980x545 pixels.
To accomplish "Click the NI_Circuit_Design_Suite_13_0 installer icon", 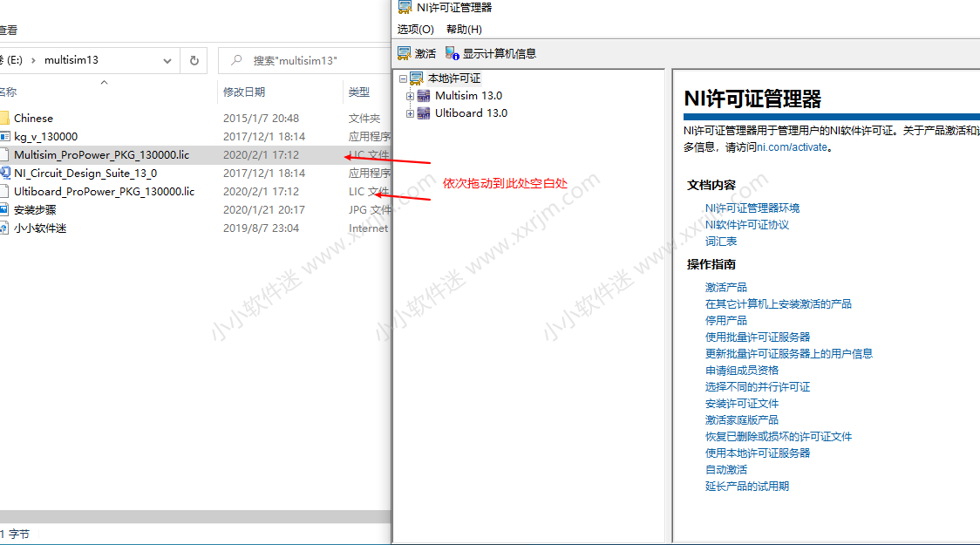I will [5, 174].
